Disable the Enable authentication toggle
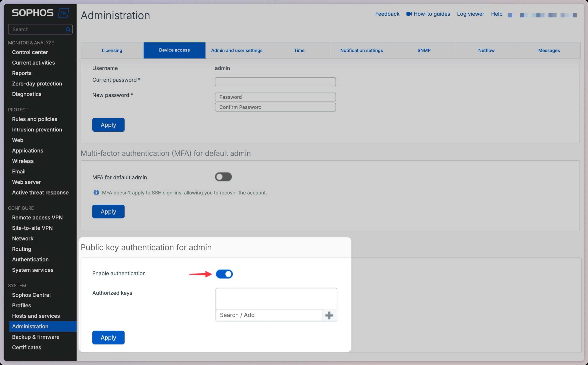This screenshot has height=365, width=588. (224, 274)
